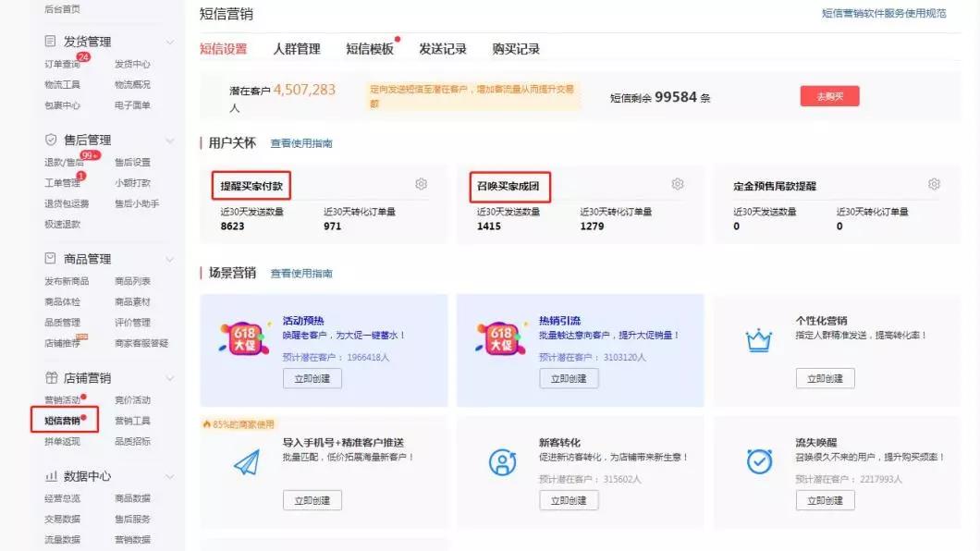980x551 pixels.
Task: Open 营销工具 in the sidebar
Action: pos(132,421)
